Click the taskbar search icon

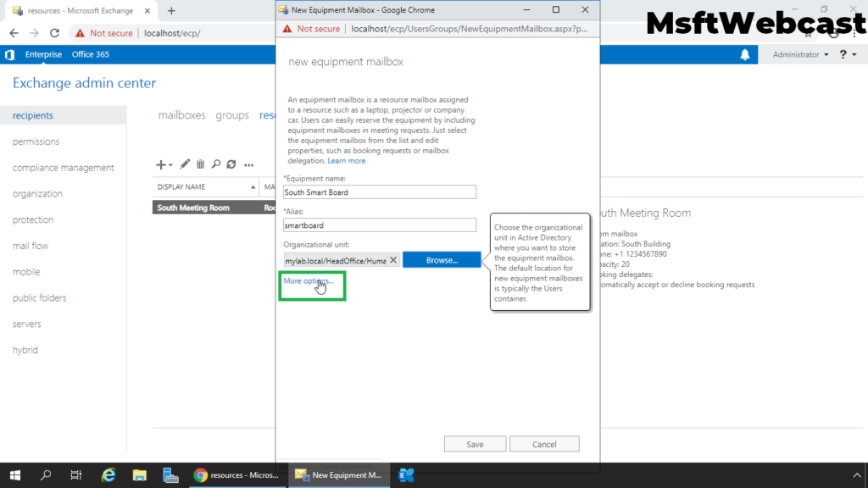[46, 475]
